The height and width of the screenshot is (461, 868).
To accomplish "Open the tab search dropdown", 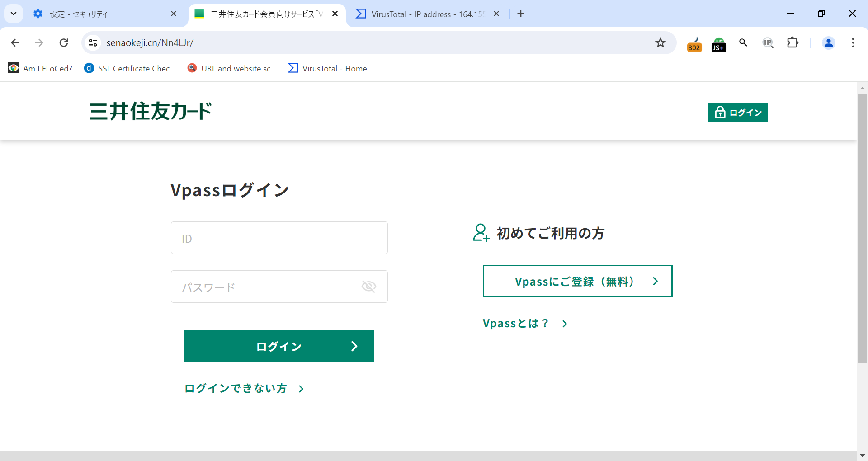I will [x=14, y=14].
